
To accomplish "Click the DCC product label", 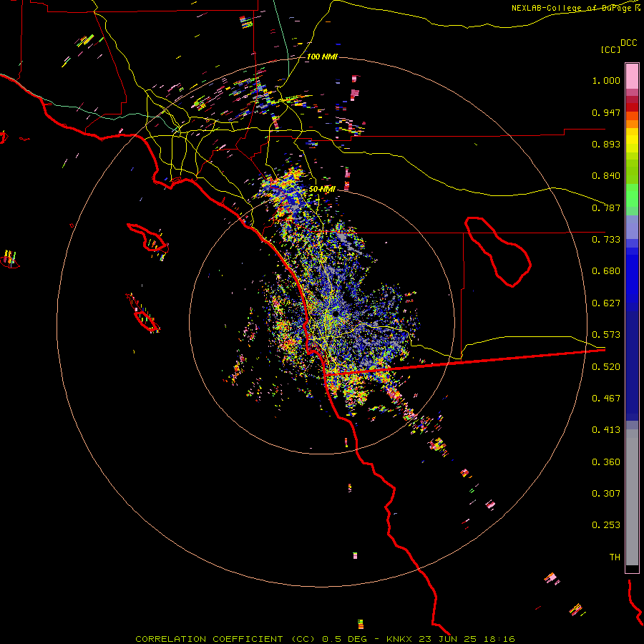I will coord(629,43).
